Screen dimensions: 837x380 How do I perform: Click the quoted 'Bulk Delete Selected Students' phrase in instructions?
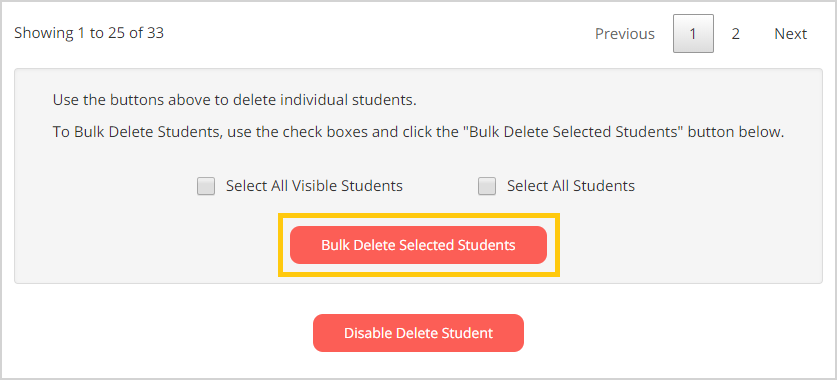pos(573,132)
